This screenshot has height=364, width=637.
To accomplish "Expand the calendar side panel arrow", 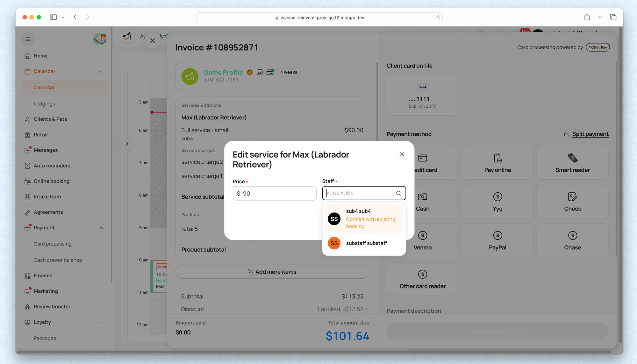I will 127,144.
